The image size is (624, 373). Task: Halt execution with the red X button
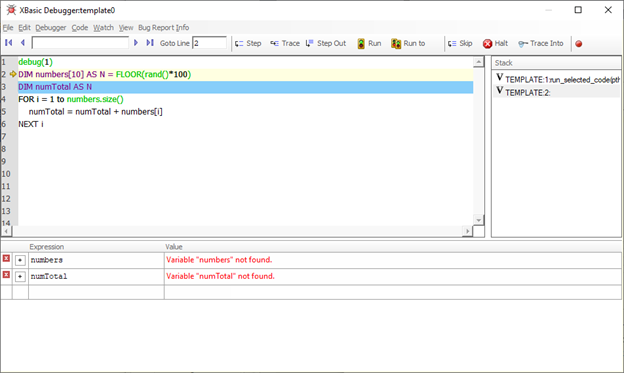495,43
